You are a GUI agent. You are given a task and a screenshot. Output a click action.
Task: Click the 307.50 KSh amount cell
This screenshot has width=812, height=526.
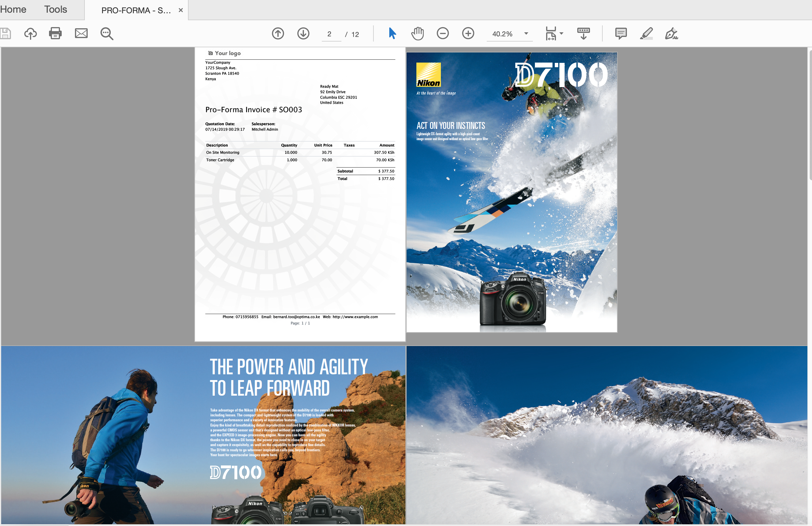point(384,153)
